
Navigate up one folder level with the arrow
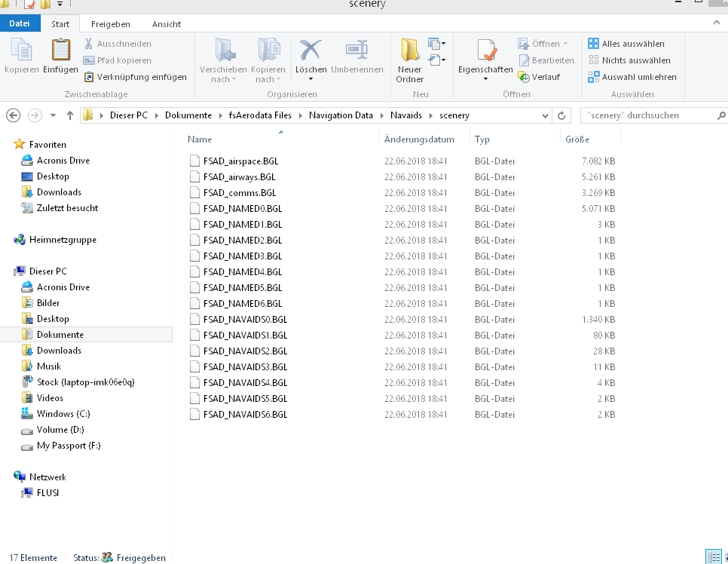(x=70, y=115)
